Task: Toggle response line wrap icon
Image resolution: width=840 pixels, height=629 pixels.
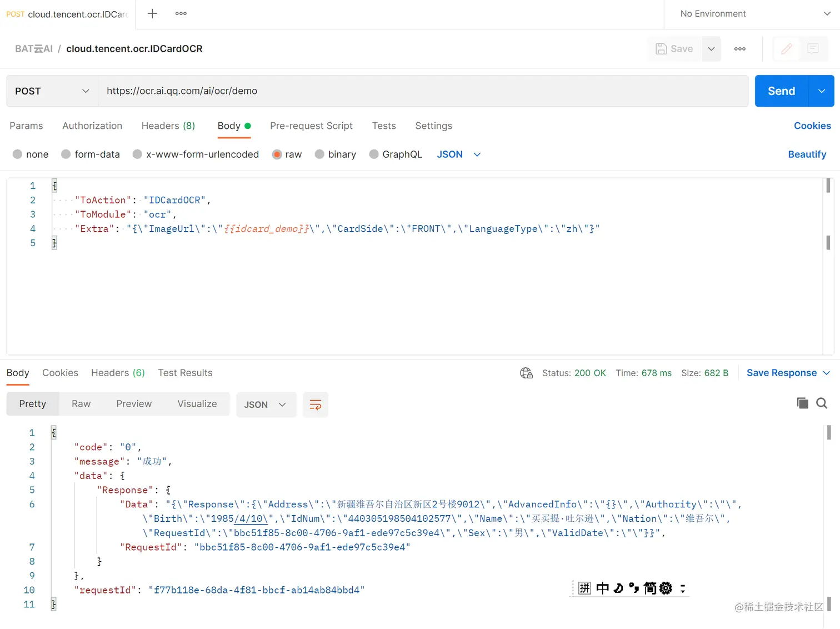Action: (x=315, y=405)
